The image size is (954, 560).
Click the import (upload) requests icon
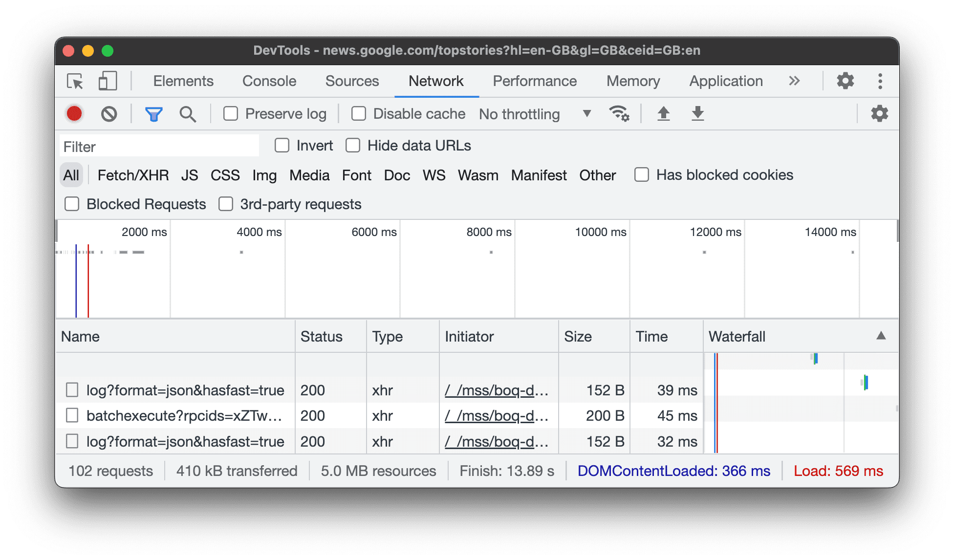coord(661,113)
